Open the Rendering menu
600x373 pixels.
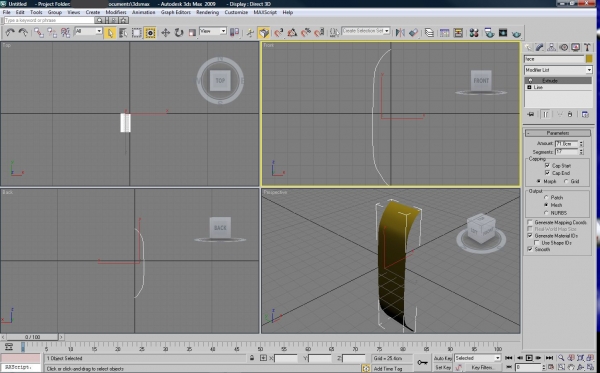point(207,12)
